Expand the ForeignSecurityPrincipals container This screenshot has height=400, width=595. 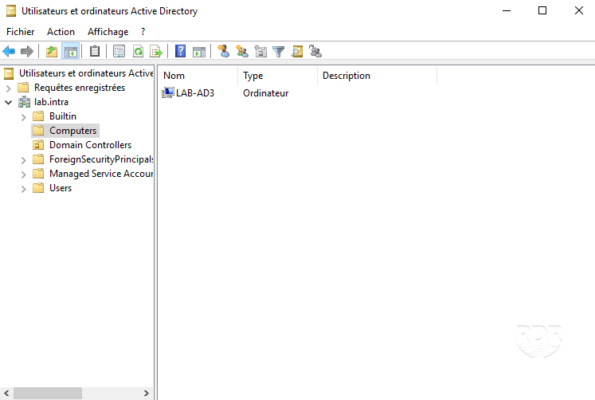click(24, 161)
